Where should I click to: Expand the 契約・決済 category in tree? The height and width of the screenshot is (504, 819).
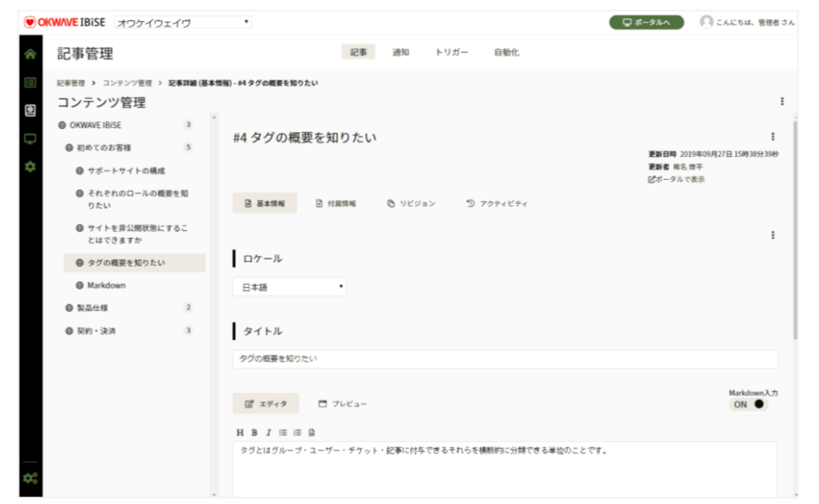point(96,331)
